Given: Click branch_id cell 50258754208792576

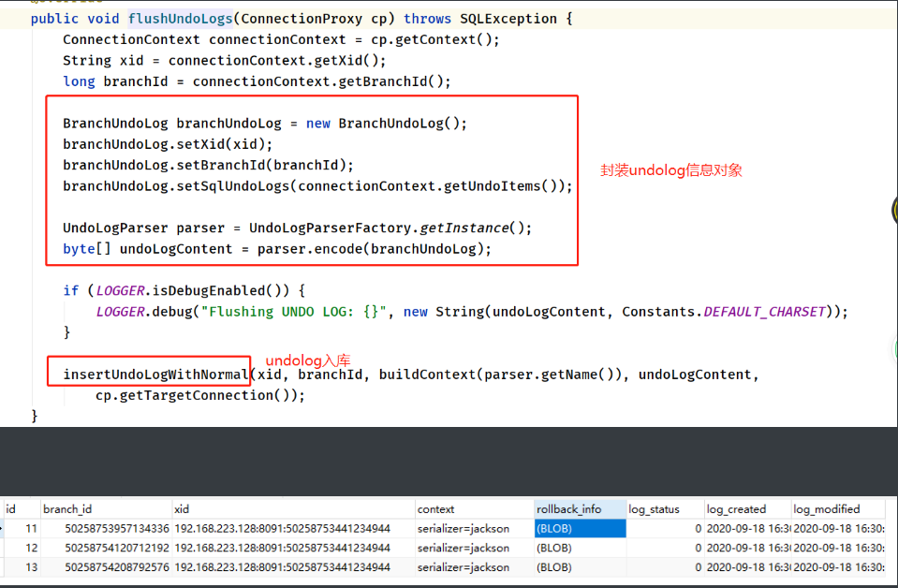Looking at the screenshot, I should (x=107, y=567).
